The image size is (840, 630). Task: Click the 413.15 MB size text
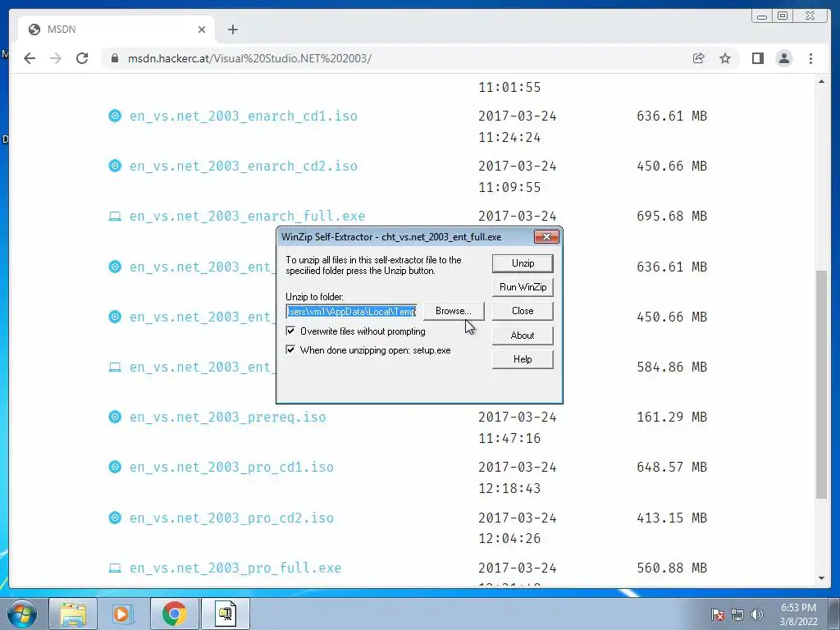pyautogui.click(x=672, y=518)
